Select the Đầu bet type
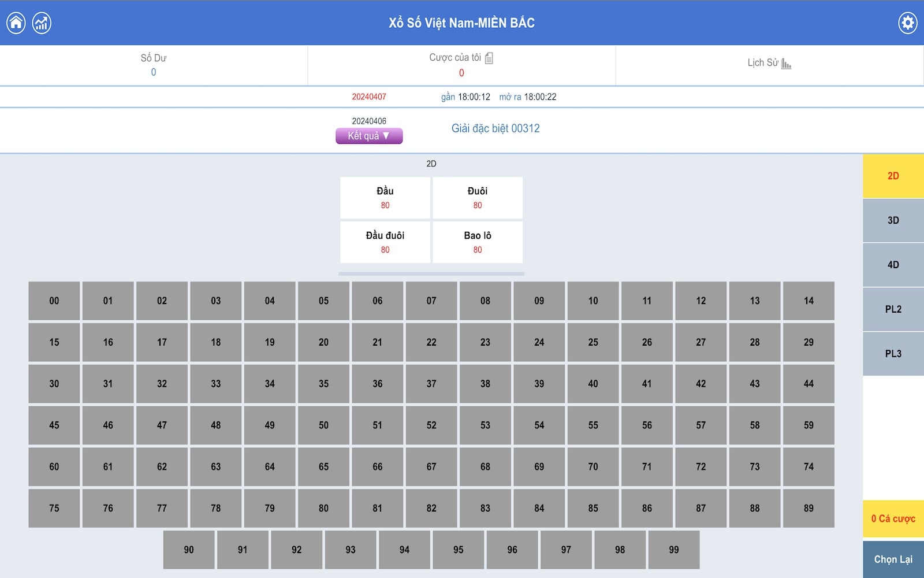 385,198
